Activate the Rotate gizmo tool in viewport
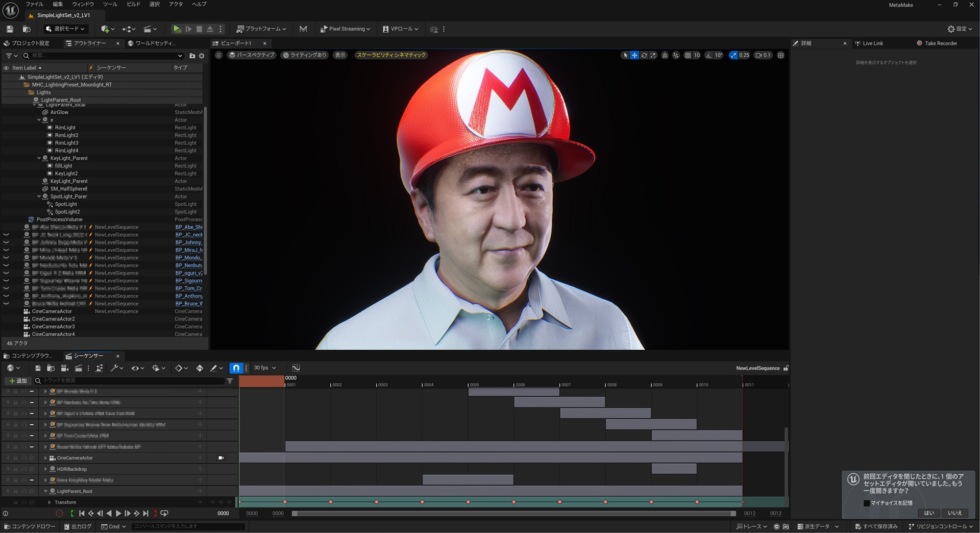The height and width of the screenshot is (533, 980). 644,55
